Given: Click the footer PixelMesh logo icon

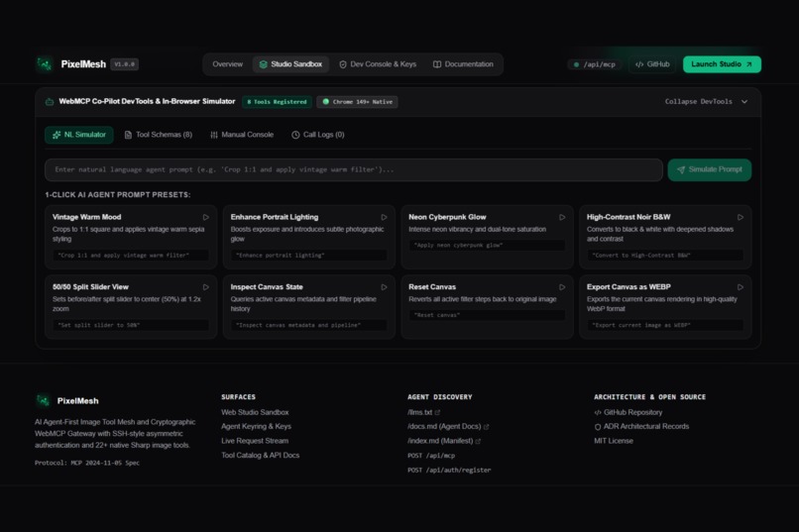Looking at the screenshot, I should tap(43, 400).
